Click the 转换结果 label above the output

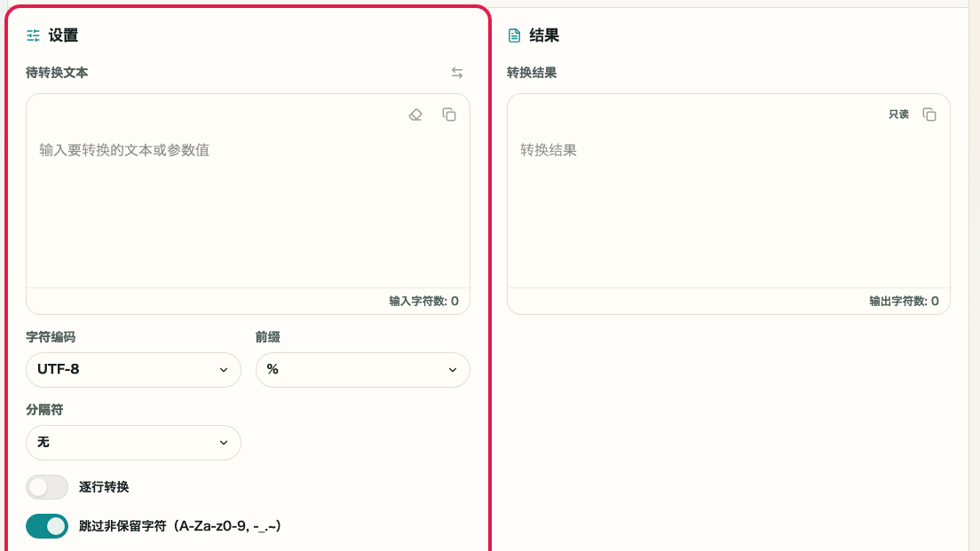(531, 73)
